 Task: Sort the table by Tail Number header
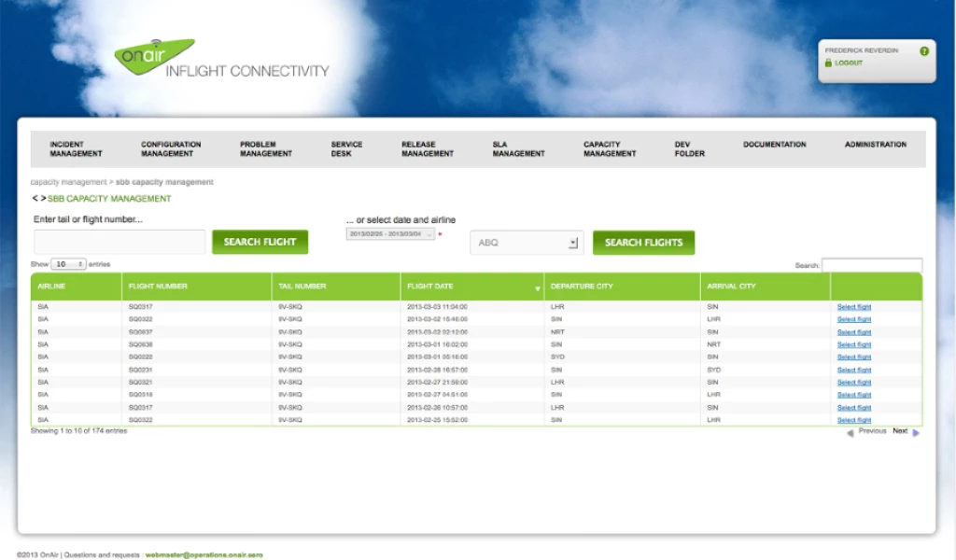click(x=301, y=287)
